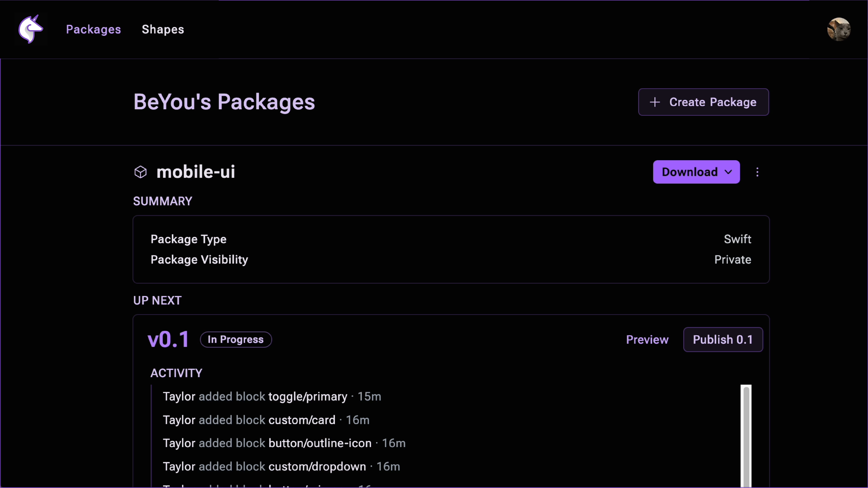Click the mobile-ui package cube icon
Screen dimensions: 868x488
pos(141,172)
